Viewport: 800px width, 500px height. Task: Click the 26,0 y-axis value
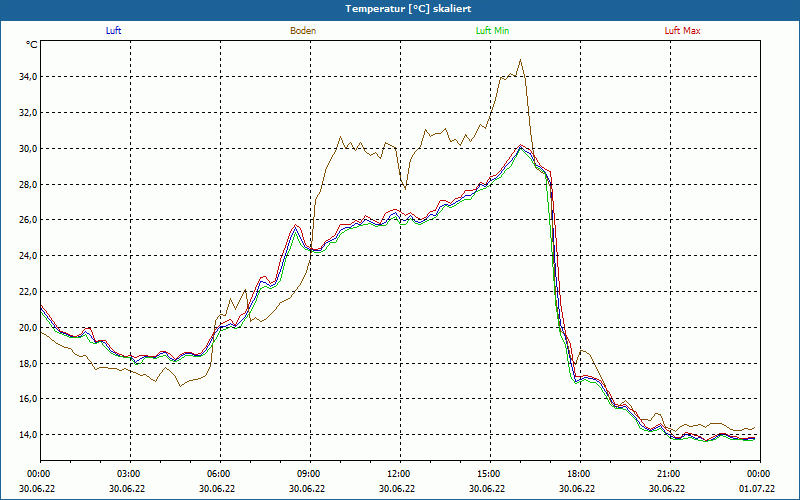coord(28,220)
